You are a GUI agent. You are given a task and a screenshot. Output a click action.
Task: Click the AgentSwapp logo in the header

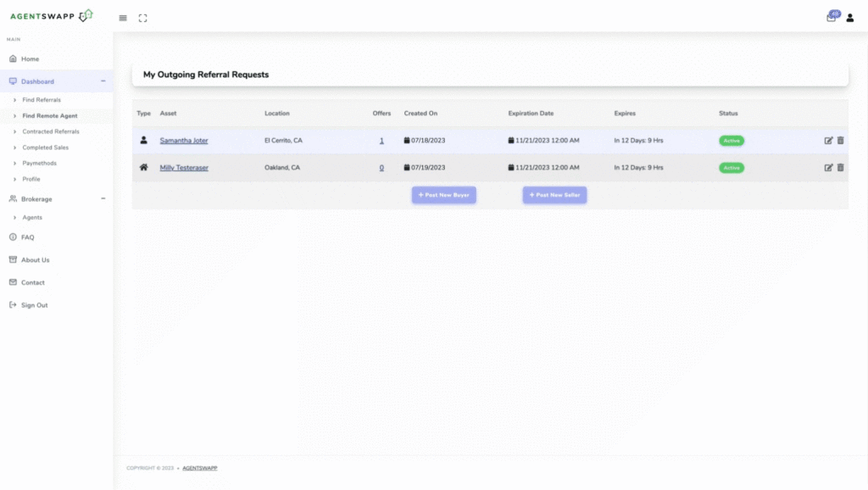click(x=51, y=16)
